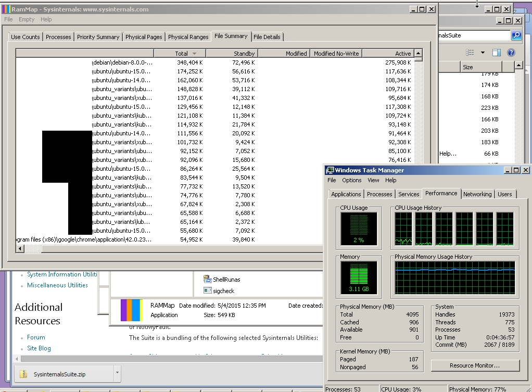Open the Site Blog link
This screenshot has width=532, height=392.
(x=39, y=348)
